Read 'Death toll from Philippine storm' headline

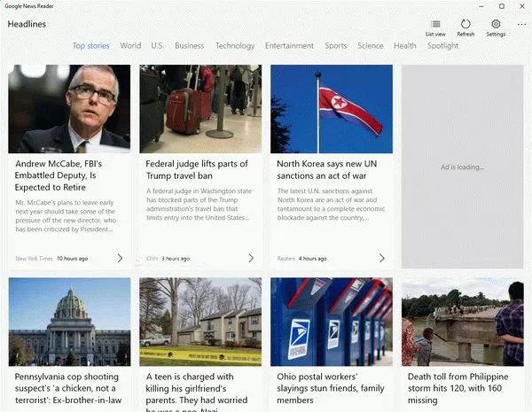tap(458, 388)
